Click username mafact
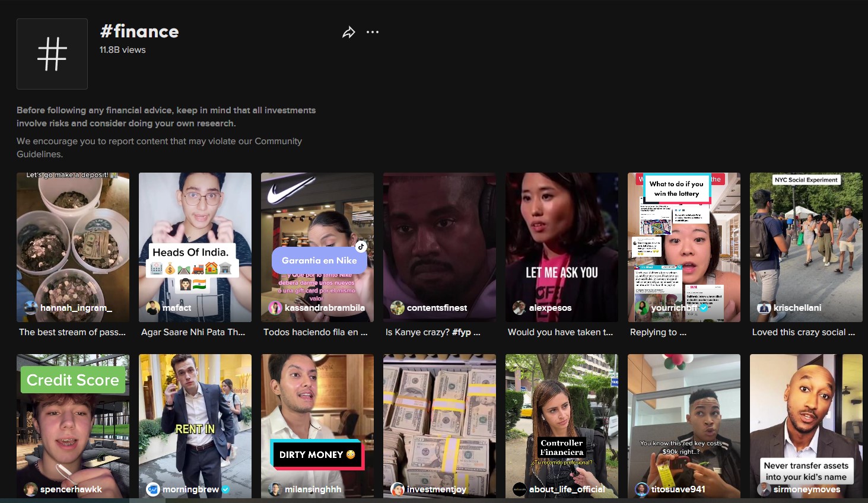The width and height of the screenshot is (868, 503). click(177, 308)
